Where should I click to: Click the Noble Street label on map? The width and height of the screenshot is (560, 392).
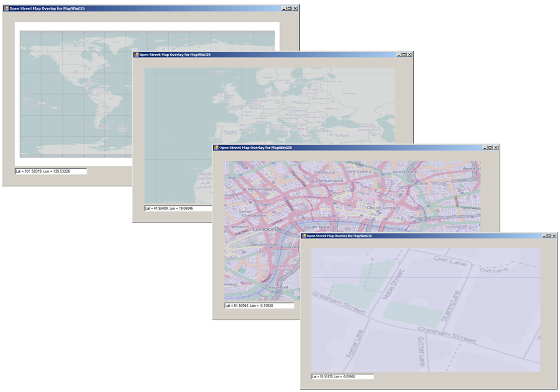[x=394, y=285]
